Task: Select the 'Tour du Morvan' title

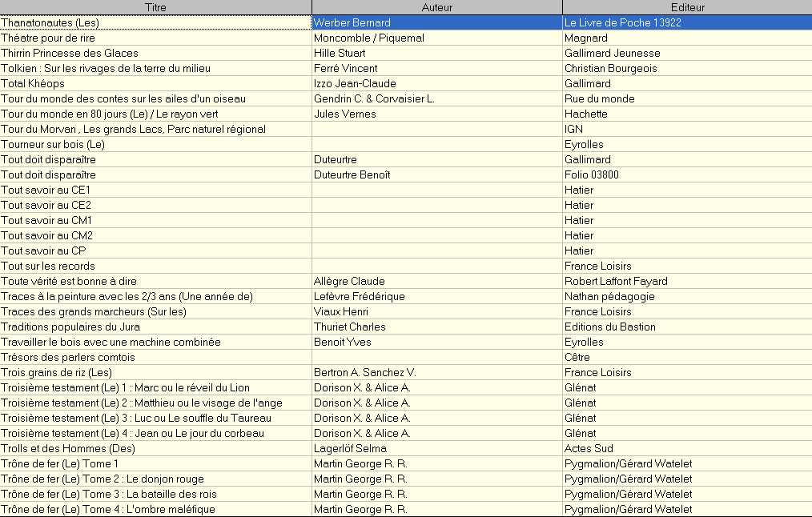Action: coord(155,130)
